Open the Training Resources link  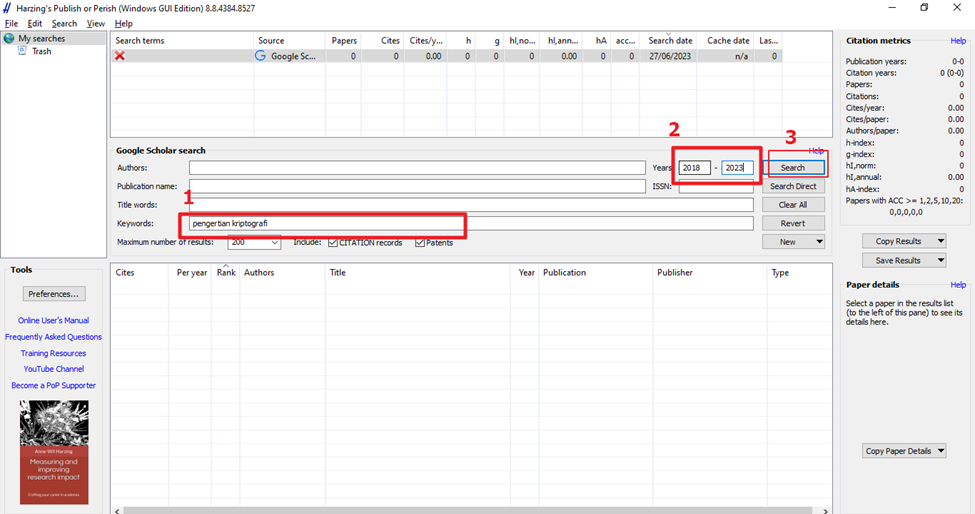tap(53, 353)
